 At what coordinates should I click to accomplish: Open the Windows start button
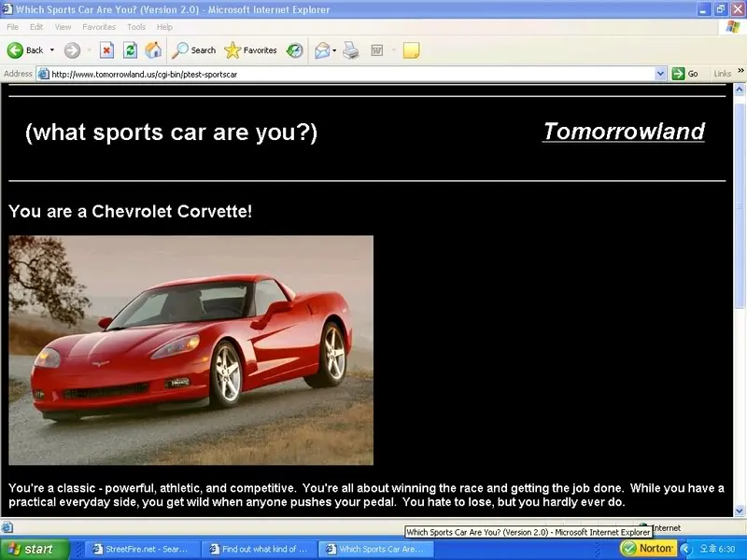pos(35,549)
